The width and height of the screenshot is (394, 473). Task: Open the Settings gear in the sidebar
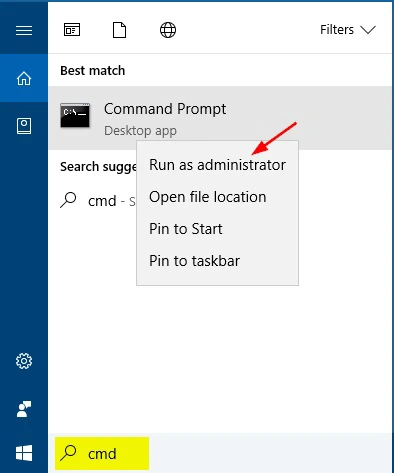point(24,361)
